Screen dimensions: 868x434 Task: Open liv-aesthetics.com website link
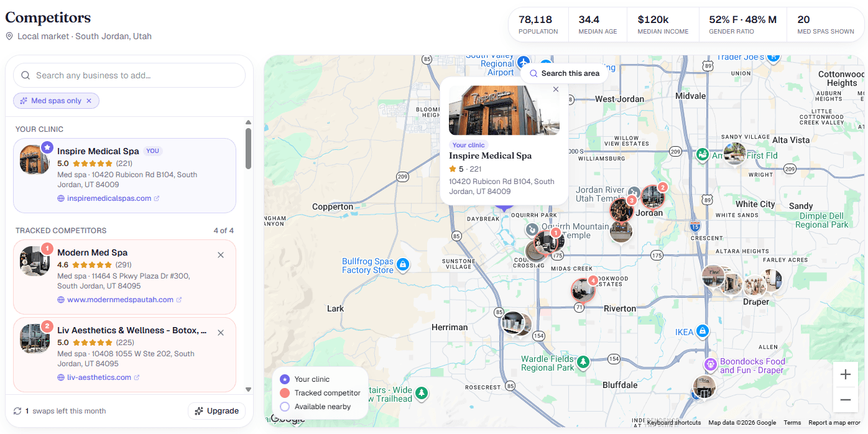[x=99, y=377]
